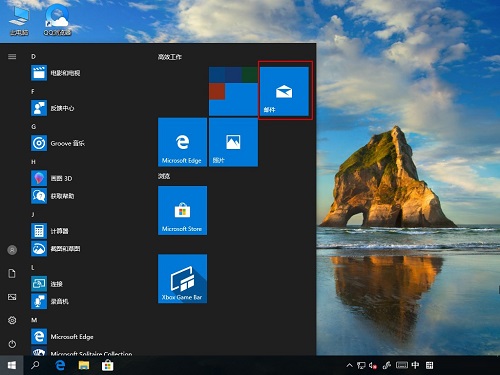Image resolution: width=500 pixels, height=375 pixels.
Task: Click the letter G section header
Action: point(33,127)
